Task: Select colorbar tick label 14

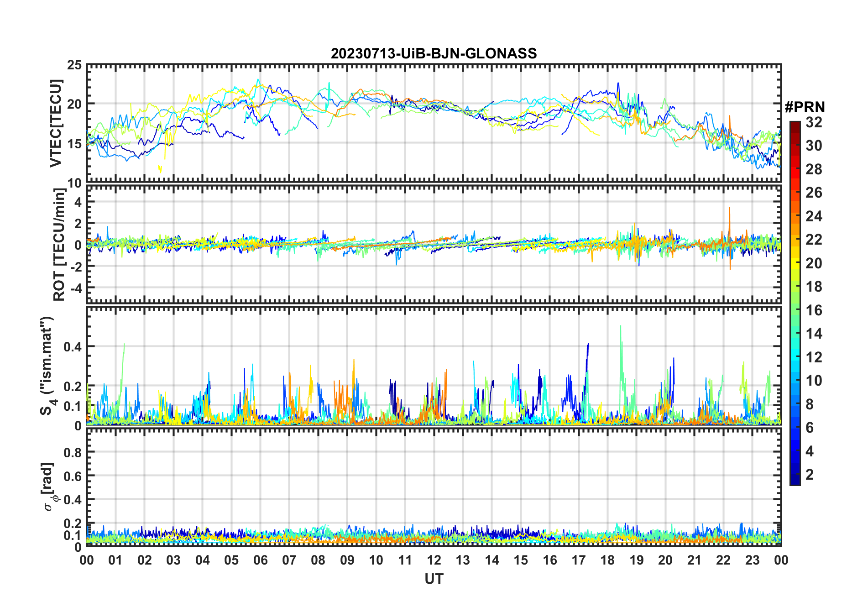Action: pyautogui.click(x=814, y=334)
